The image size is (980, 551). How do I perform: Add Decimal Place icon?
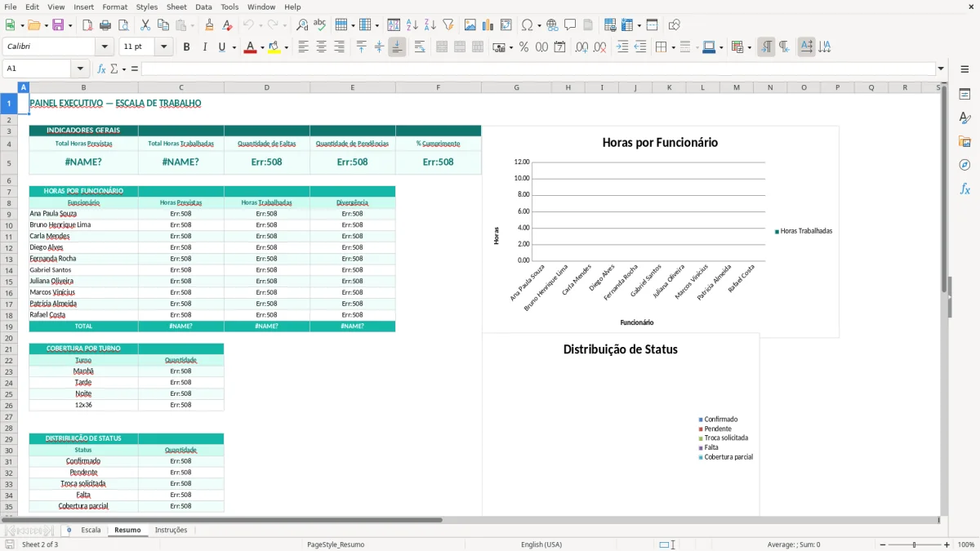tap(581, 47)
